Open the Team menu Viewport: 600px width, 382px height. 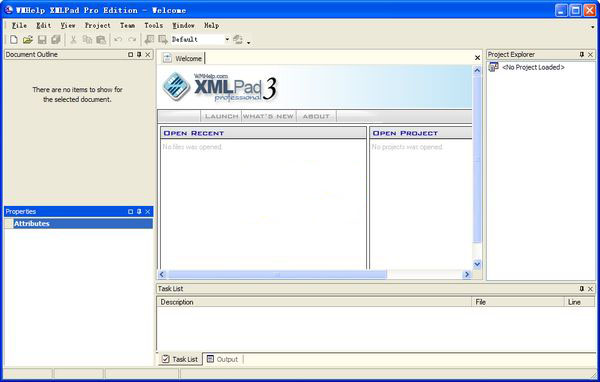pyautogui.click(x=127, y=26)
